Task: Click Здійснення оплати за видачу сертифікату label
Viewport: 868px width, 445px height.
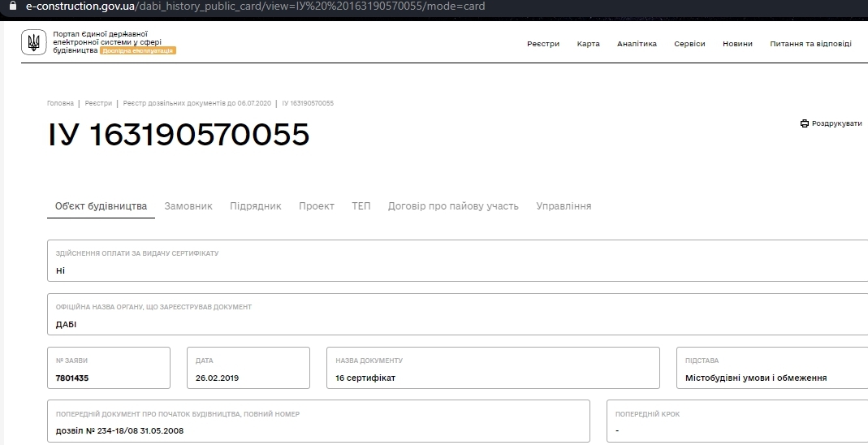Action: [x=137, y=253]
